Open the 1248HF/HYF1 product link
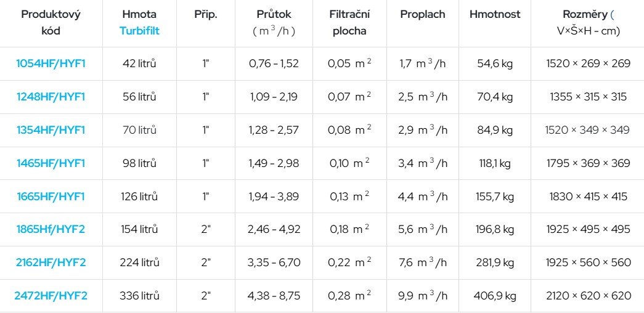This screenshot has height=313, width=644. pos(51,97)
